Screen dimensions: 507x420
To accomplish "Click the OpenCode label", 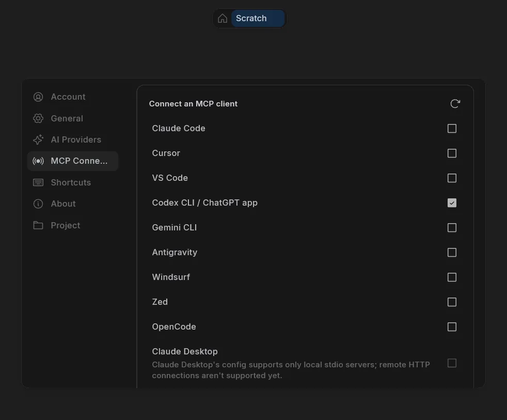I will [174, 327].
